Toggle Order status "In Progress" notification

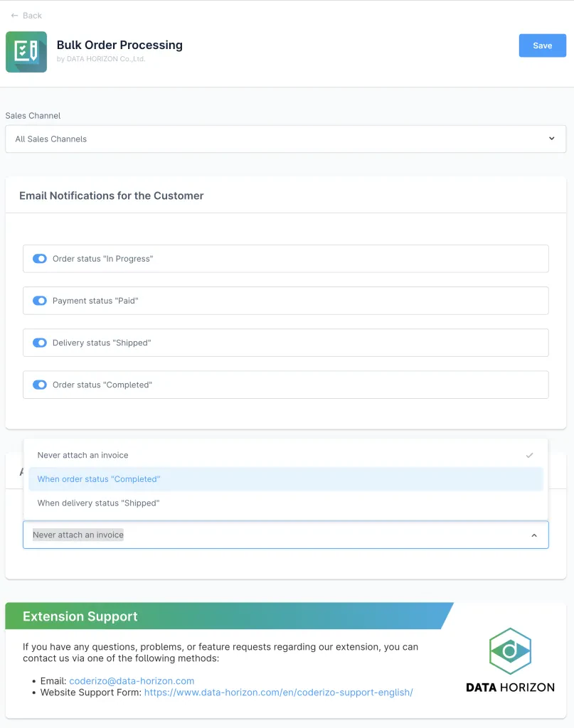40,259
